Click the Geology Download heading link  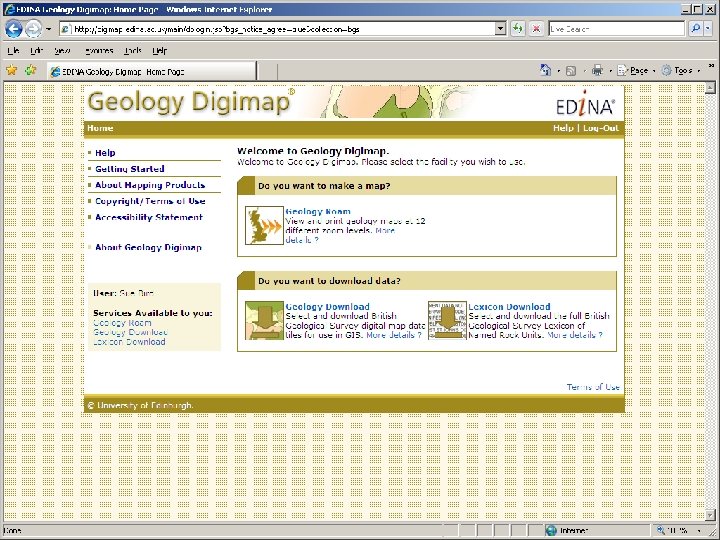[327, 306]
